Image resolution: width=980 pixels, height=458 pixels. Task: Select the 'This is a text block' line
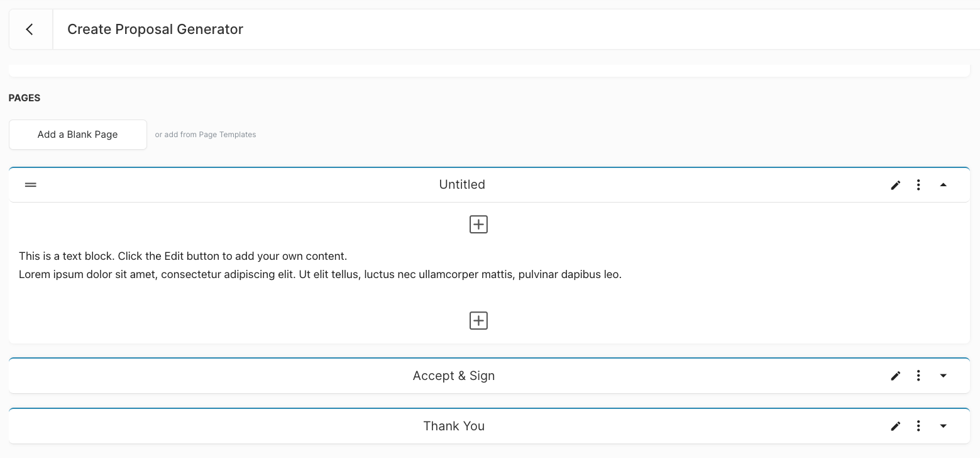pos(183,256)
